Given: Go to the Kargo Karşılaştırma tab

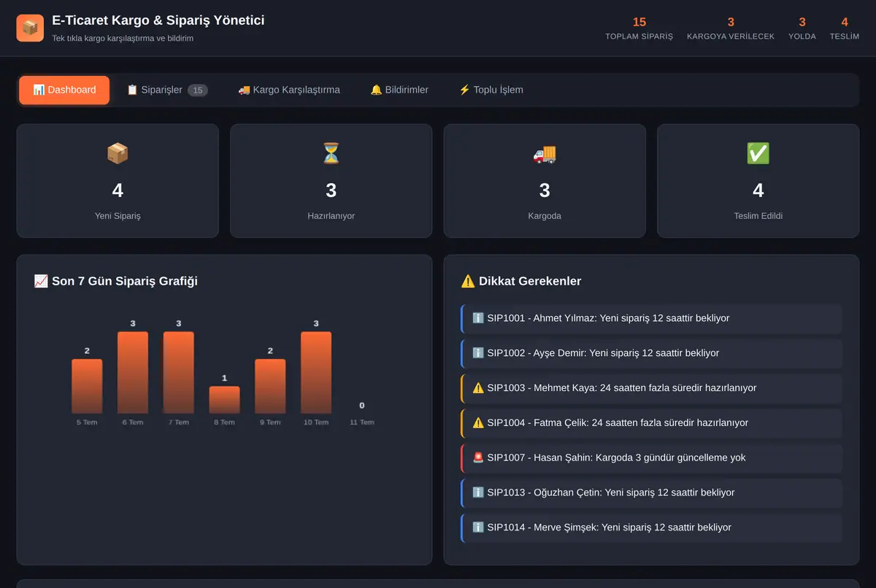Looking at the screenshot, I should pos(289,90).
